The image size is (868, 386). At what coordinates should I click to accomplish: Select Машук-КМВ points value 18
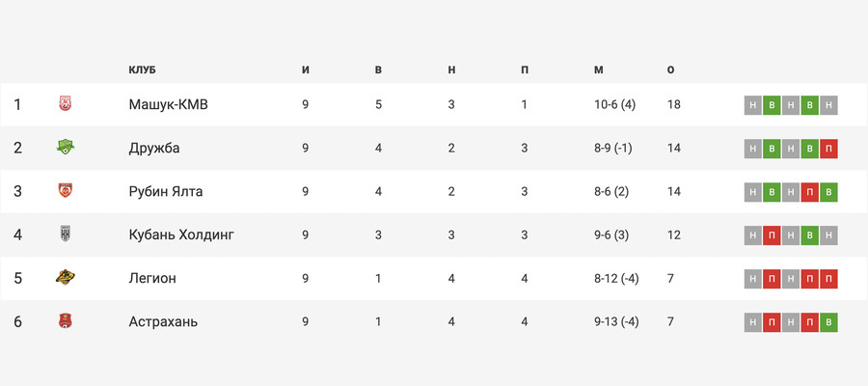point(674,104)
